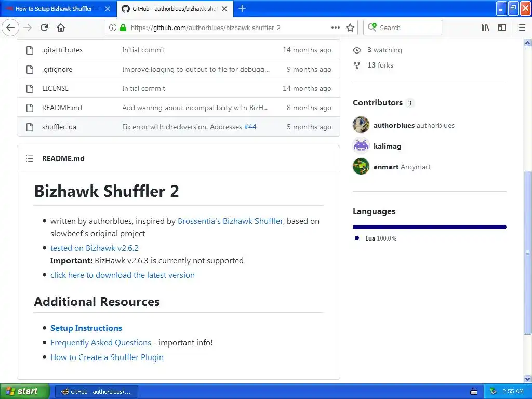Click the green secure padlock icon
532x399 pixels.
tap(123, 28)
